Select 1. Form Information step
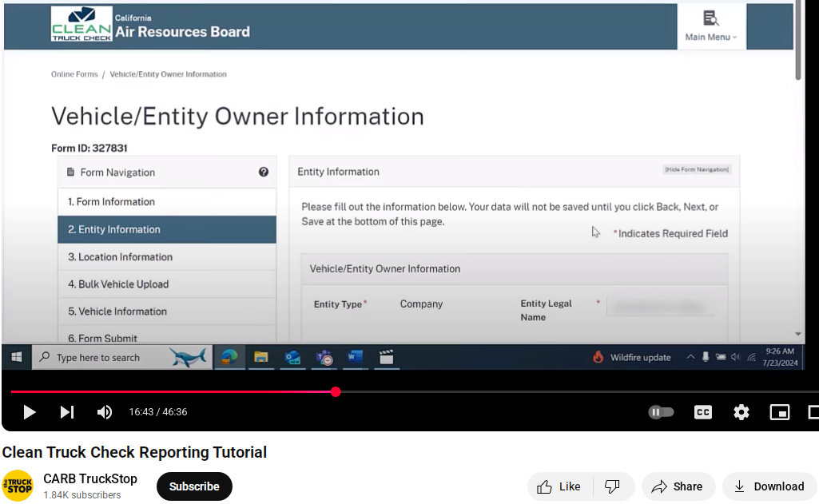The width and height of the screenshot is (819, 504). [x=167, y=202]
